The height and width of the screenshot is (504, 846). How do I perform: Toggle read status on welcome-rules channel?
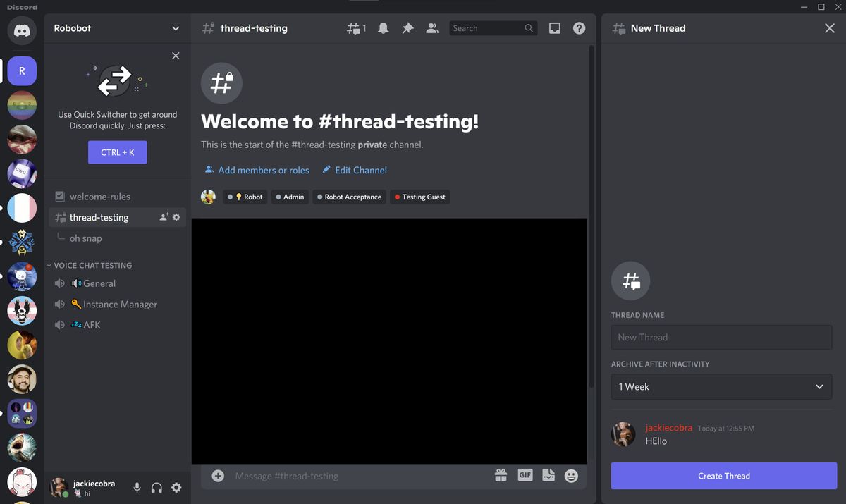(x=60, y=196)
